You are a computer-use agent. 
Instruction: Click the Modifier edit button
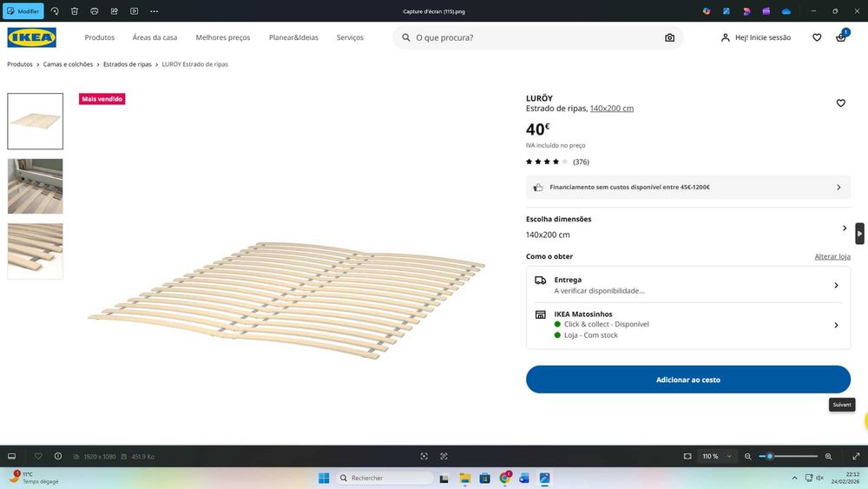(x=23, y=11)
